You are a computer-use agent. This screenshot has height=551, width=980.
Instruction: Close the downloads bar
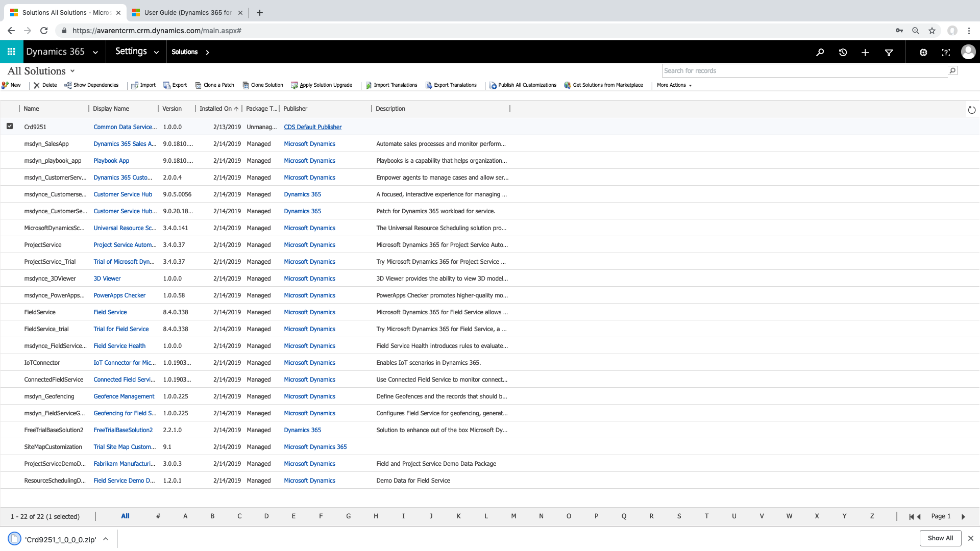[971, 538]
